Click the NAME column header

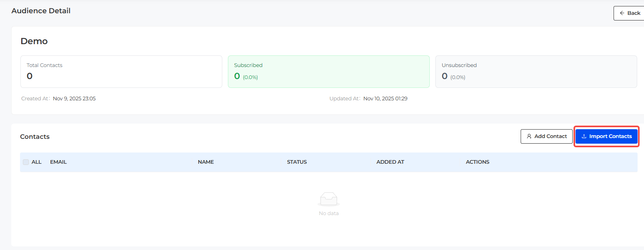coord(206,162)
